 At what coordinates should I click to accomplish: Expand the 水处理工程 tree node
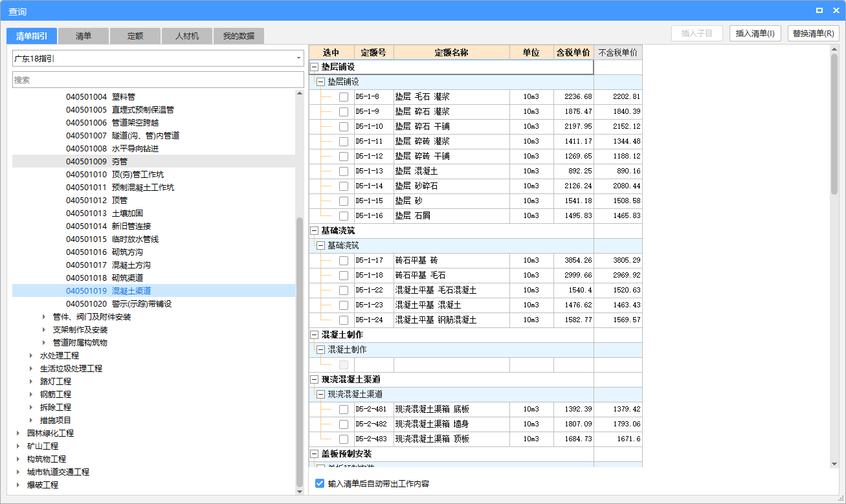point(31,356)
